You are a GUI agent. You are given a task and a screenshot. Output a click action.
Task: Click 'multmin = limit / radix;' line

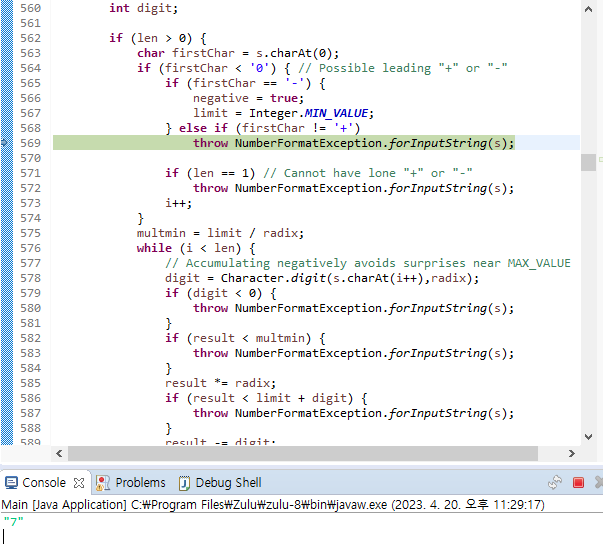tap(220, 233)
